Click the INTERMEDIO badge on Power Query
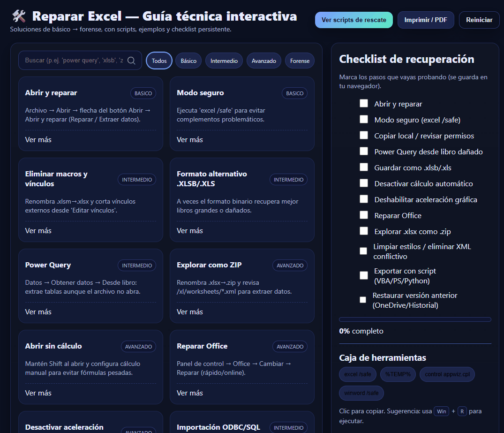 pos(137,266)
